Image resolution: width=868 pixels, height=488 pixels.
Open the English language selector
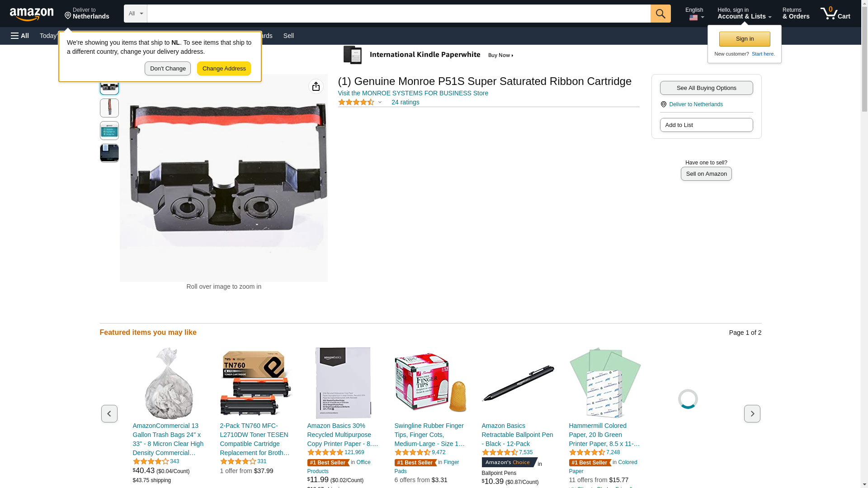pyautogui.click(x=694, y=14)
